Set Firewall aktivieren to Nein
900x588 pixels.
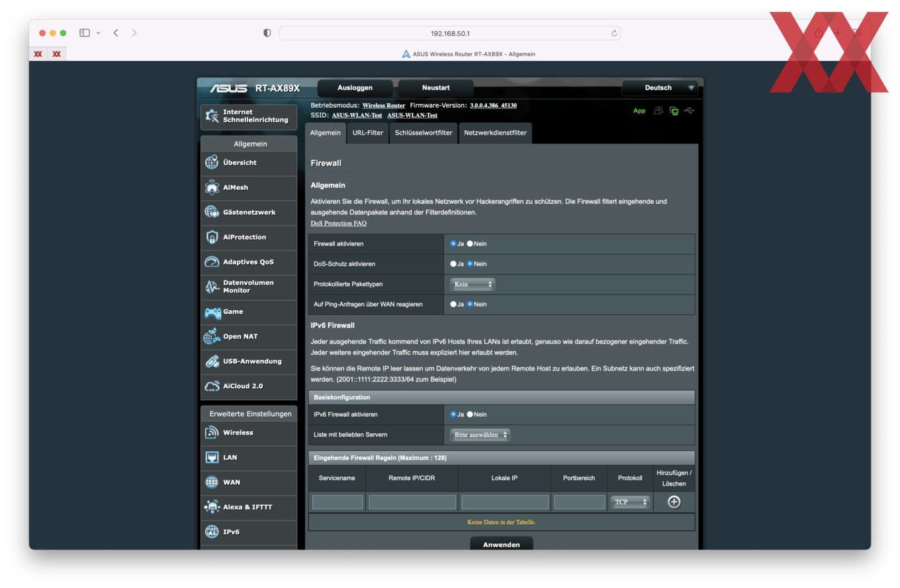470,243
